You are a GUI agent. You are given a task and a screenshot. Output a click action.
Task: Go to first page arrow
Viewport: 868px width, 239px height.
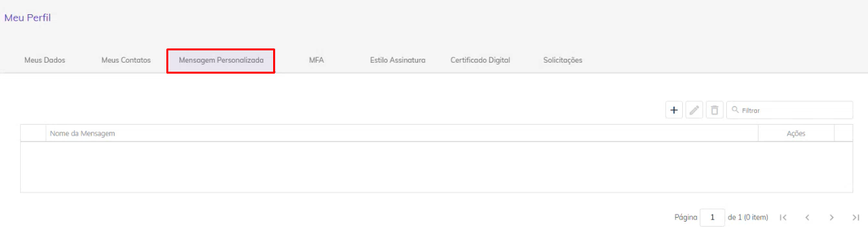click(x=783, y=218)
